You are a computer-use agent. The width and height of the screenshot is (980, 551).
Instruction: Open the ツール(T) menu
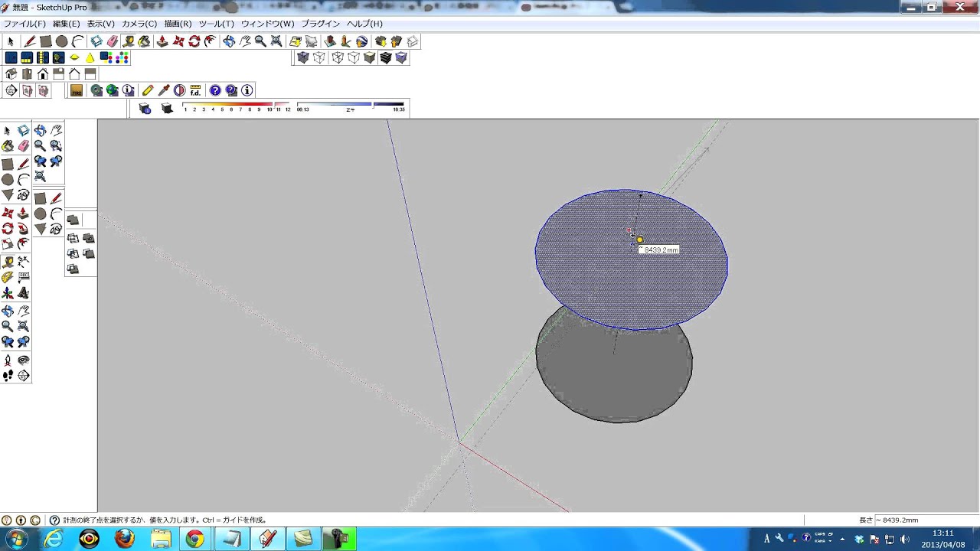(x=216, y=24)
